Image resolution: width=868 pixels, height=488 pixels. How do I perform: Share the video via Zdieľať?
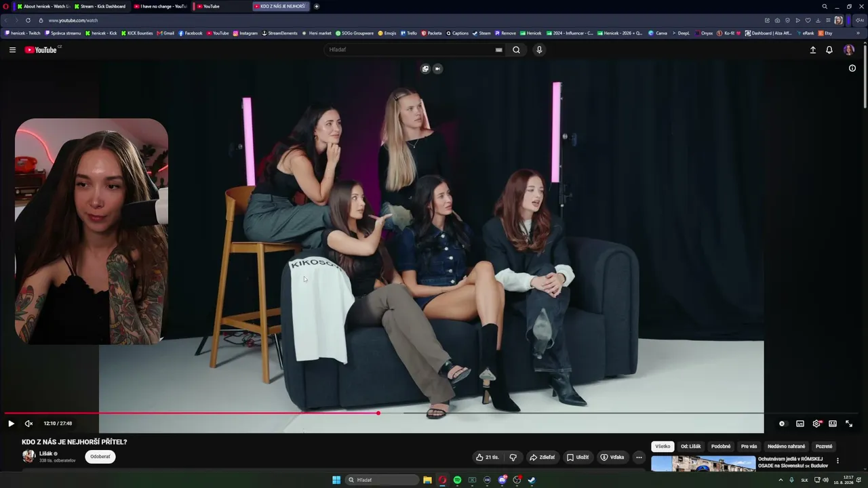542,457
